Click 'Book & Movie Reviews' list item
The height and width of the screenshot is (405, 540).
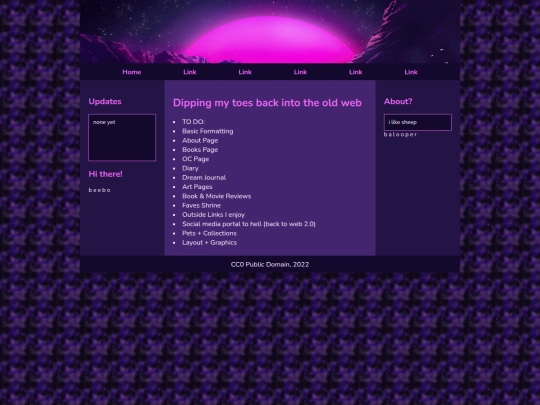pos(217,196)
